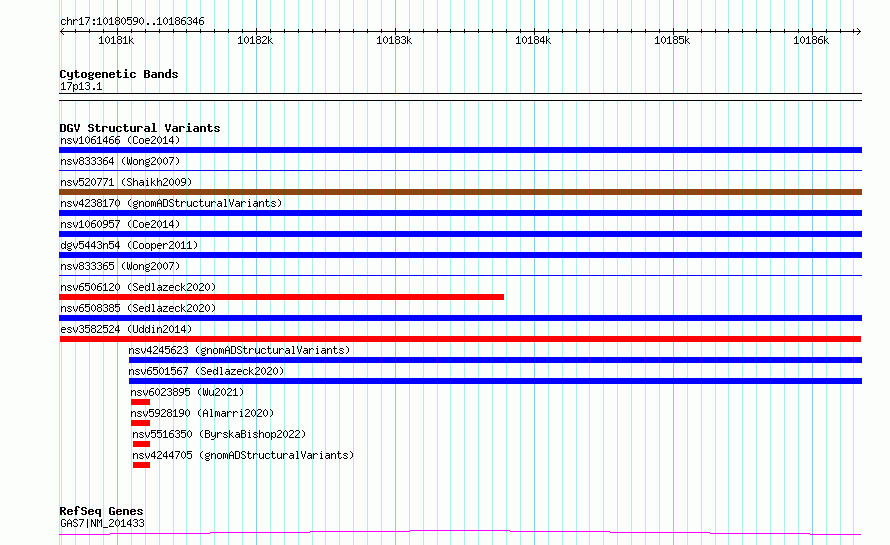Click the 10186k ruler position
The width and height of the screenshot is (890, 545).
tap(811, 40)
